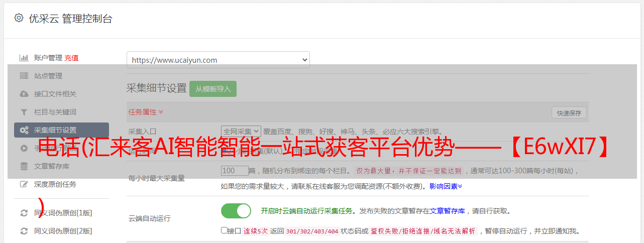The image size is (644, 243).
Task: Click the 采集入口 row label
Action: 143,131
